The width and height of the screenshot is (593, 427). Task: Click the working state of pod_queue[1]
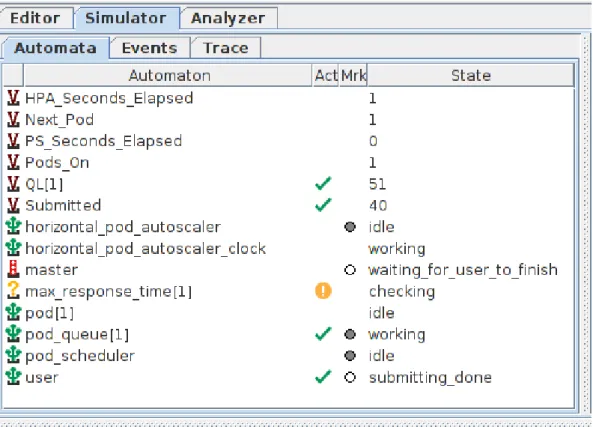397,335
